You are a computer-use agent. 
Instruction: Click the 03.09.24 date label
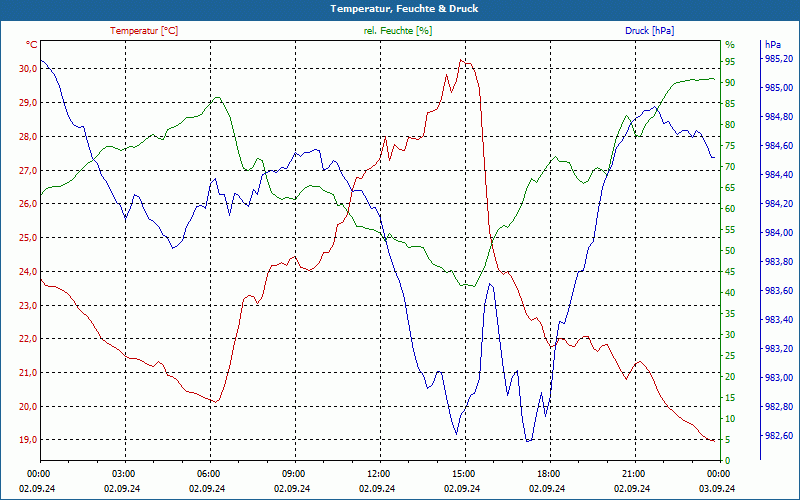pyautogui.click(x=717, y=488)
